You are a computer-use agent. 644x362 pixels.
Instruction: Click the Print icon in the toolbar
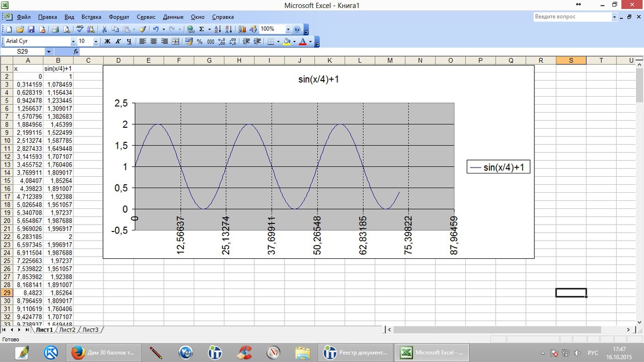pos(55,30)
